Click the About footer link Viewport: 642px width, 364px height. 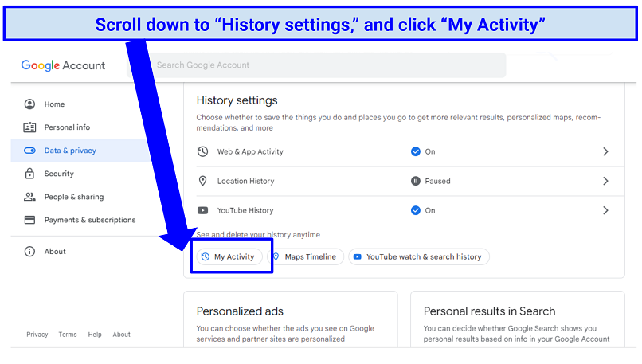(122, 335)
